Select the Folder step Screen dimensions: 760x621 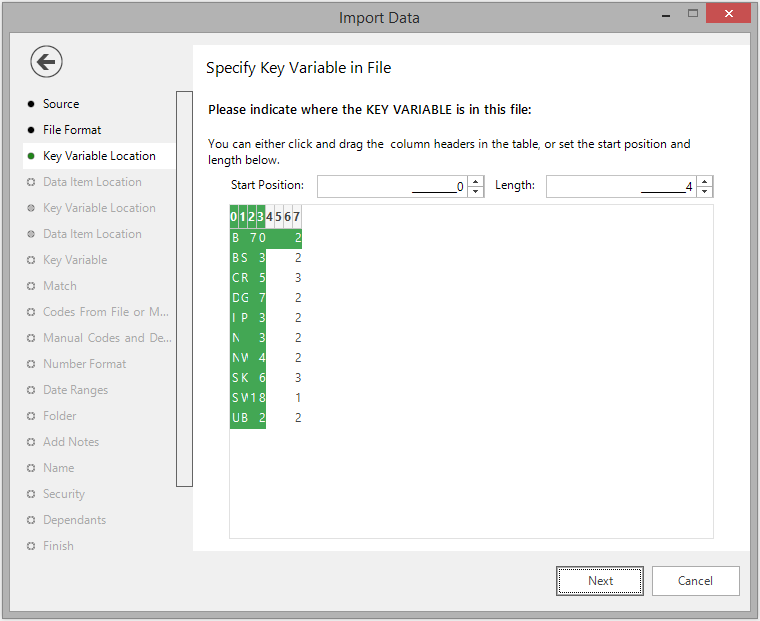(x=60, y=416)
